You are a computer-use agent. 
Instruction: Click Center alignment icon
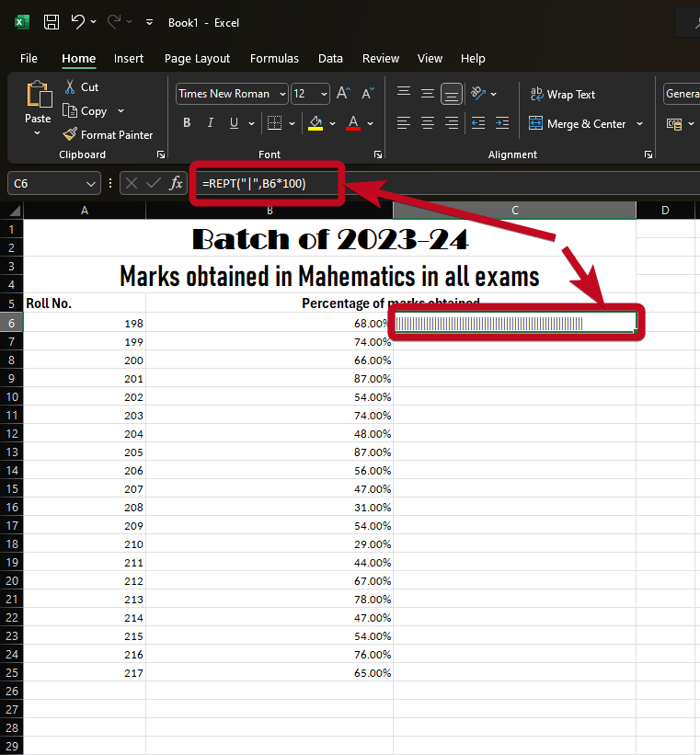(428, 123)
